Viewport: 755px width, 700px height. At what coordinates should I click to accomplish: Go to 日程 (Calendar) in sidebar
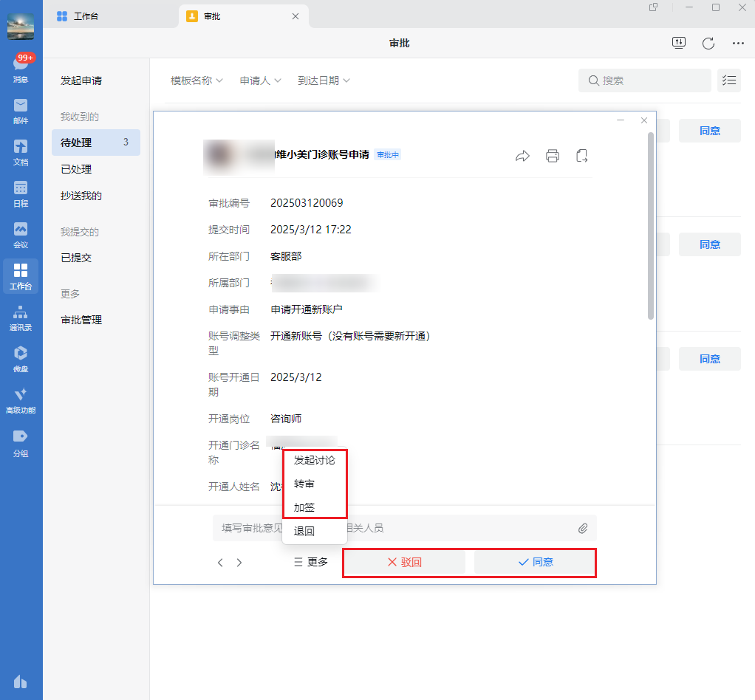[x=21, y=192]
